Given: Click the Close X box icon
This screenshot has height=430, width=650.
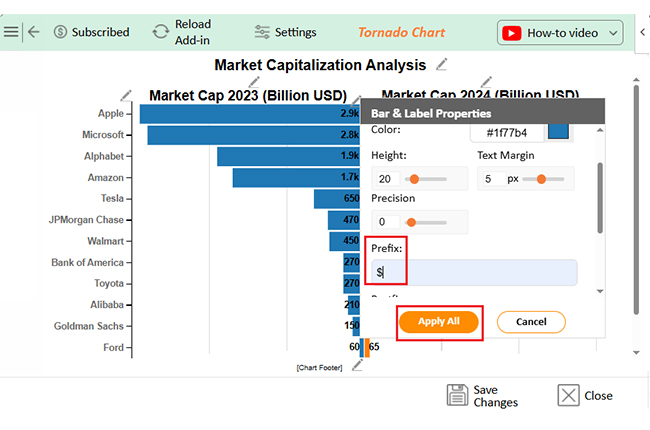Looking at the screenshot, I should click(568, 395).
